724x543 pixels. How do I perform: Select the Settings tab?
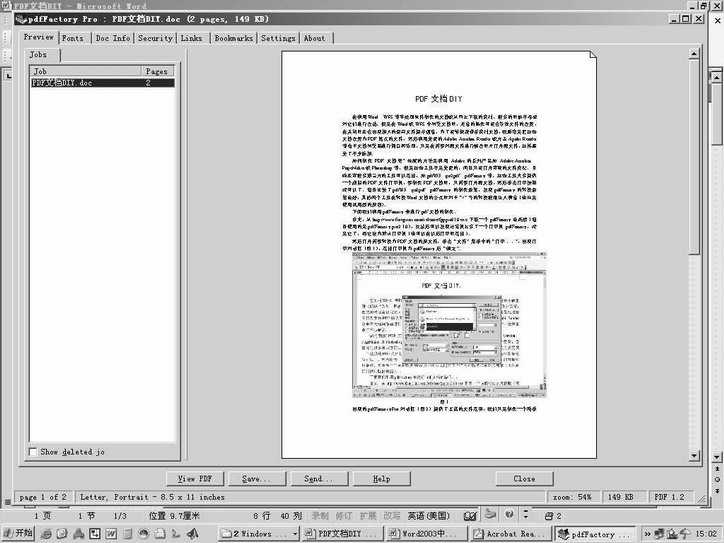(278, 38)
